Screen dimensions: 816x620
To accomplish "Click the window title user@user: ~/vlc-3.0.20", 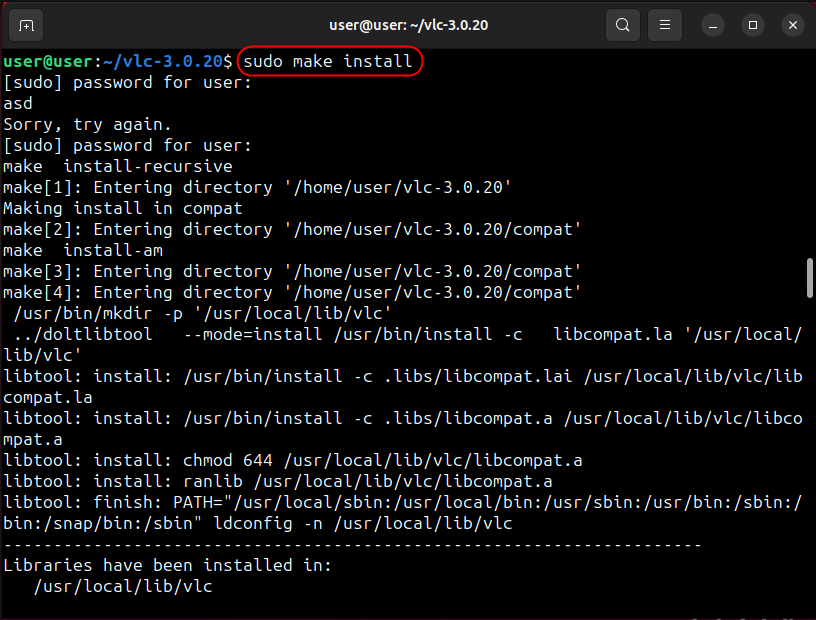I will (409, 25).
